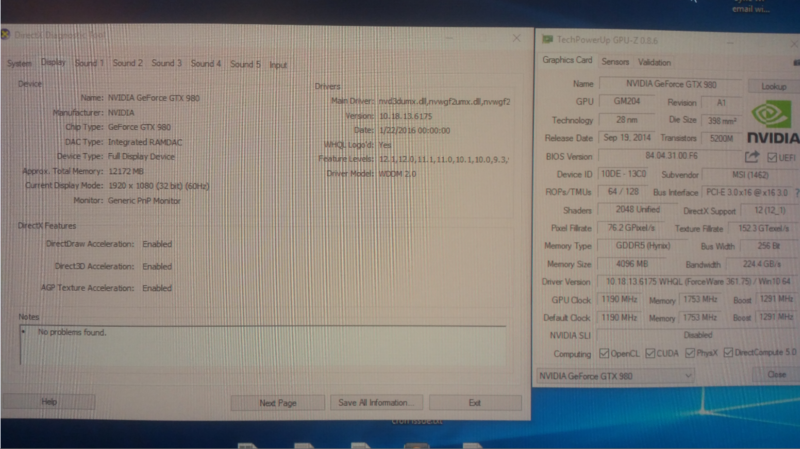Click the 28 nm Technology value
800x449 pixels.
(x=627, y=120)
